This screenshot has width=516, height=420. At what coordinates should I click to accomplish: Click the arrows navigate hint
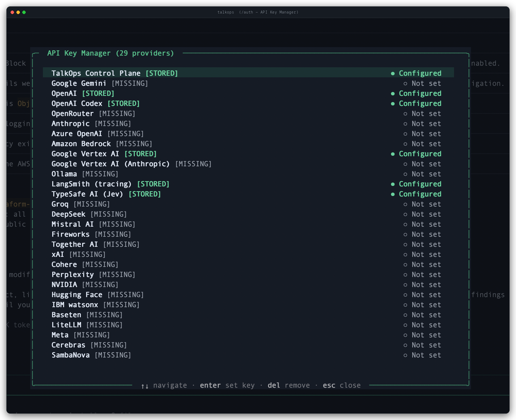pyautogui.click(x=164, y=386)
